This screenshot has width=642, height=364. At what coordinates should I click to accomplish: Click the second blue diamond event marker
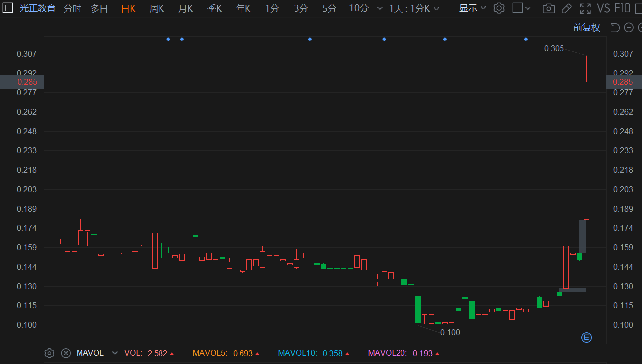[x=182, y=39]
